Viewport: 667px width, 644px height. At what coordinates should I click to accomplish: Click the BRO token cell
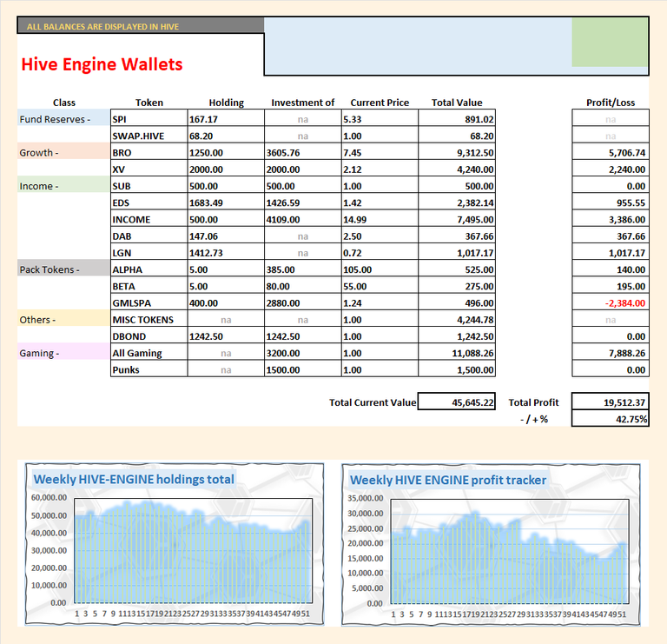pos(149,152)
